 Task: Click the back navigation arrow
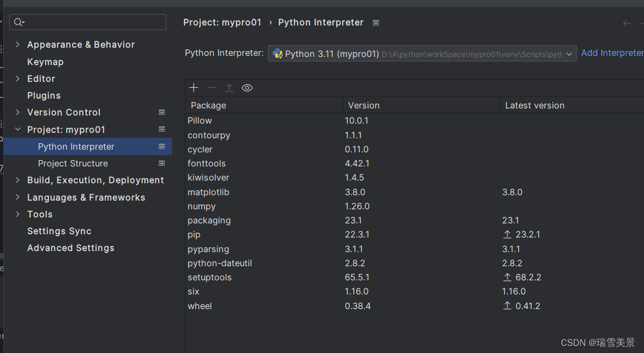coord(627,23)
